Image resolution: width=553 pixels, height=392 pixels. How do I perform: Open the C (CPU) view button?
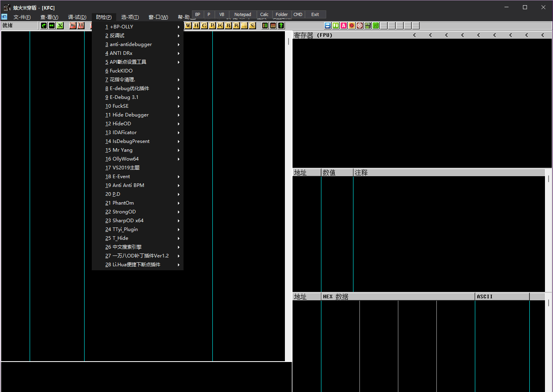click(204, 26)
